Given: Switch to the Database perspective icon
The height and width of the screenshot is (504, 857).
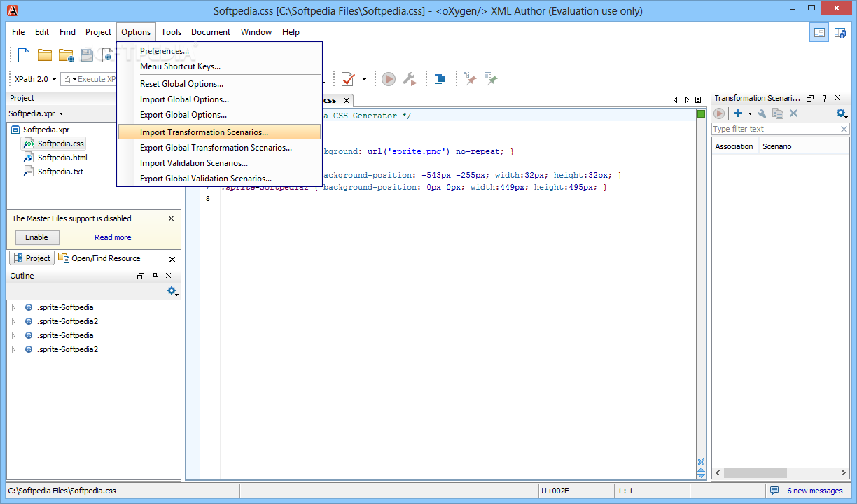Looking at the screenshot, I should [x=840, y=32].
